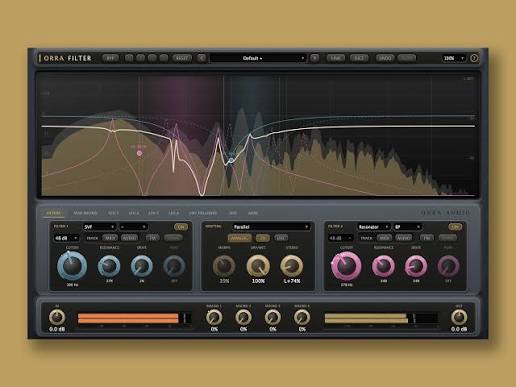
Task: Open Filter 2 BP mode dropdown
Action: pyautogui.click(x=407, y=227)
